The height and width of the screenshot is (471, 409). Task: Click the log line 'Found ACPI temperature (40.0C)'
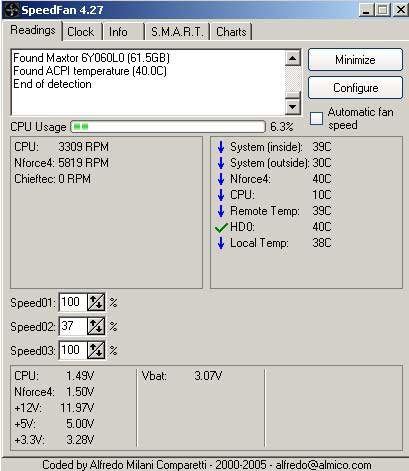pos(90,71)
